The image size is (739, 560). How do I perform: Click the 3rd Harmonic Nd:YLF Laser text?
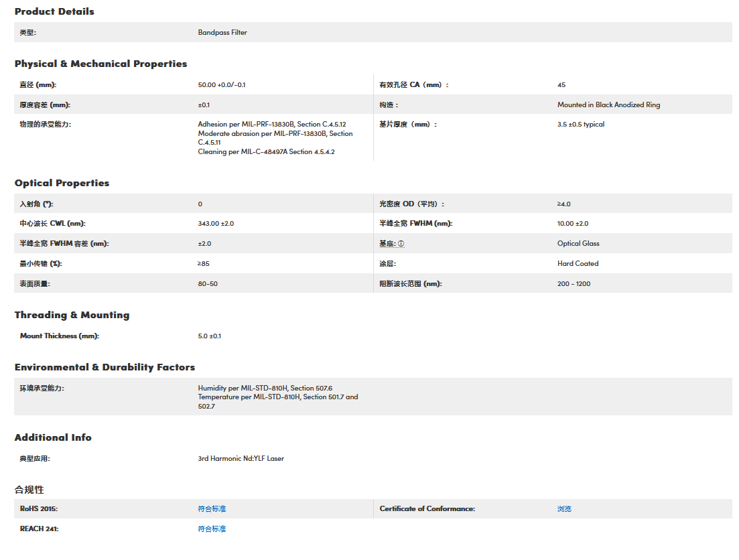(x=241, y=459)
